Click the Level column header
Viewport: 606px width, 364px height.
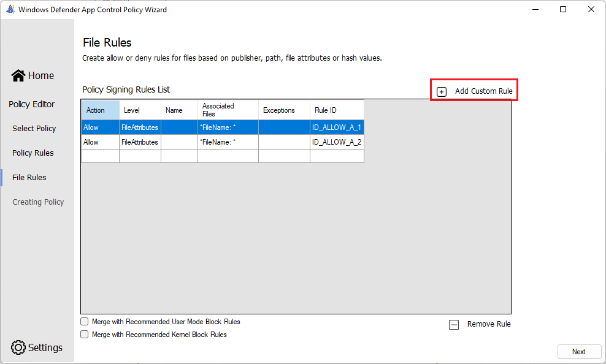click(x=140, y=110)
